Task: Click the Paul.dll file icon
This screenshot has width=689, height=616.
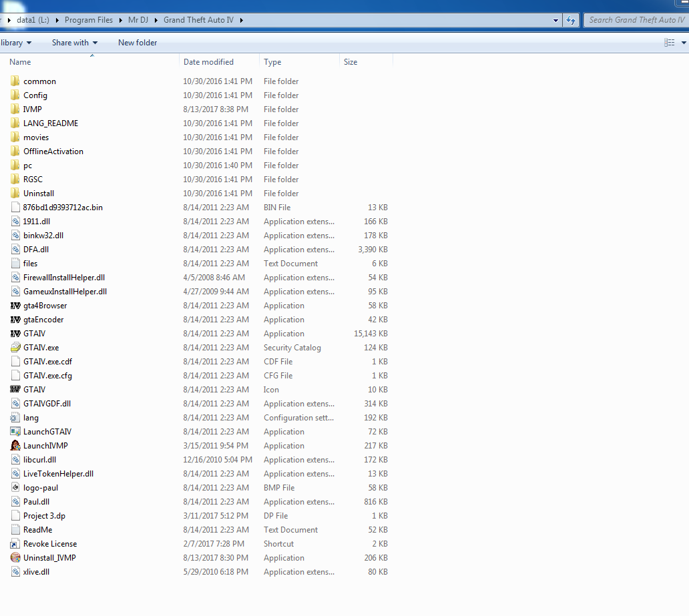Action: [x=15, y=501]
